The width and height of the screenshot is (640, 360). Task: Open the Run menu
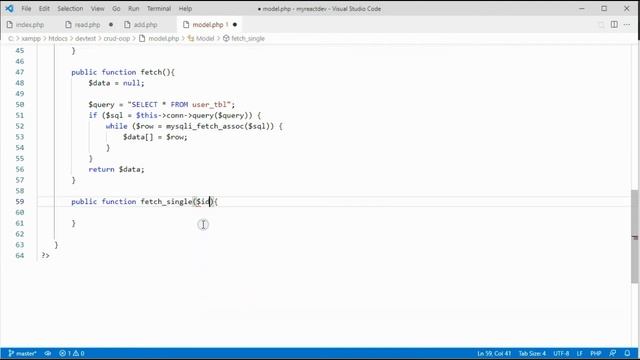(133, 9)
